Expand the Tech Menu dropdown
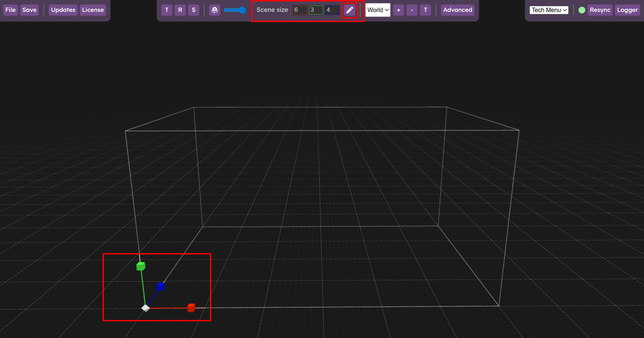The width and height of the screenshot is (644, 338). coord(549,10)
